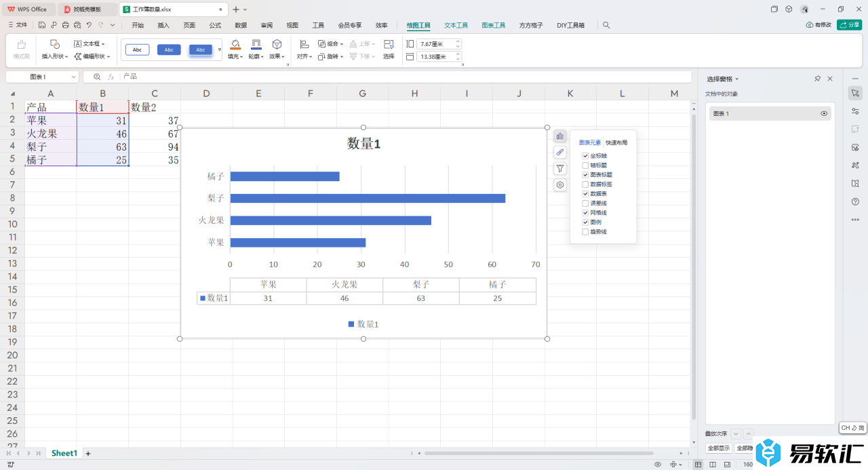Image resolution: width=868 pixels, height=470 pixels.
Task: Uncheck the 数据表 checkbox
Action: coord(585,194)
